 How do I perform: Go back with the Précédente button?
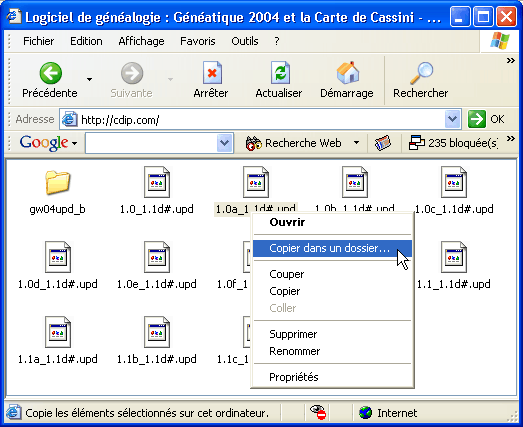coord(50,80)
